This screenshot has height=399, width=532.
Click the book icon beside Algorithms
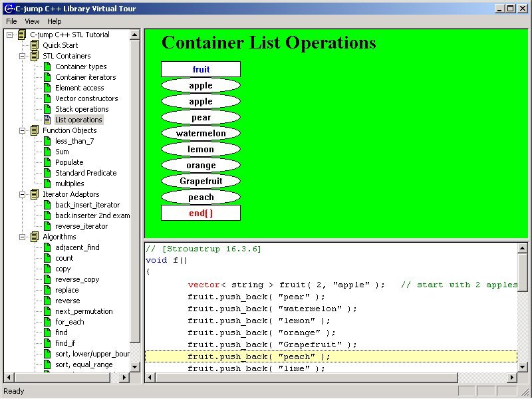pos(35,237)
